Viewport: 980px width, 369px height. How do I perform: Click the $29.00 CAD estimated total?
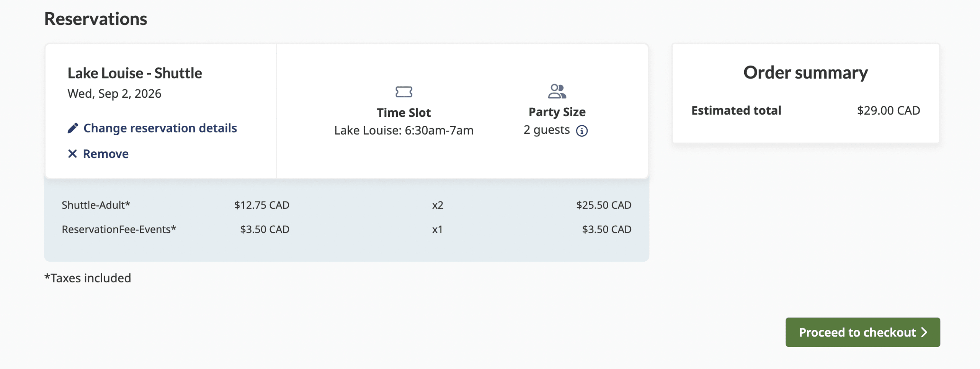click(888, 110)
